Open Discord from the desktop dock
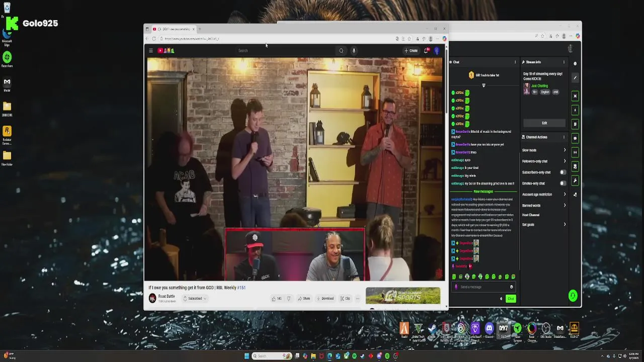 point(489,330)
